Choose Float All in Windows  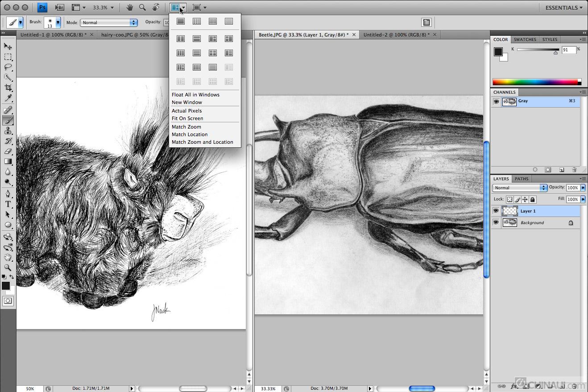pyautogui.click(x=195, y=95)
